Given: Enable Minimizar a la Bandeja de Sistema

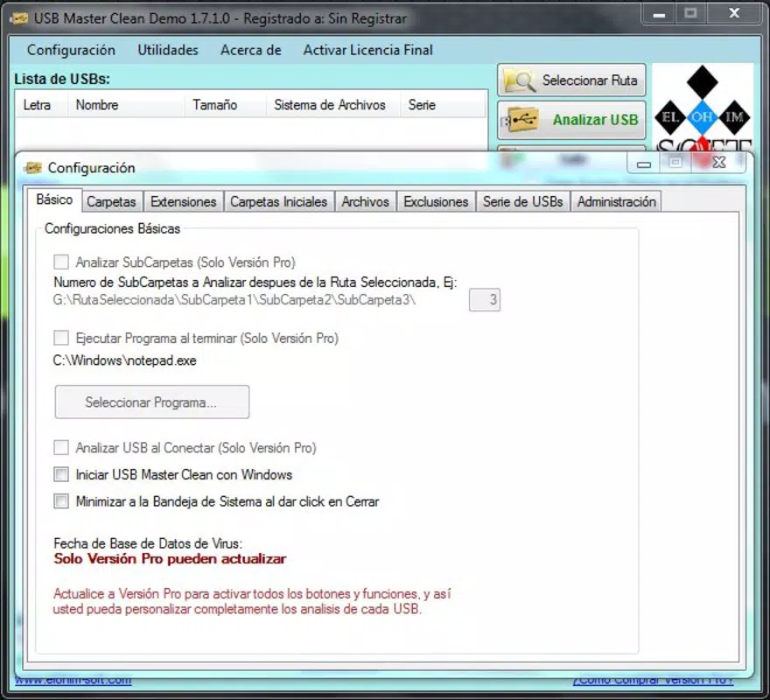Looking at the screenshot, I should pyautogui.click(x=61, y=501).
